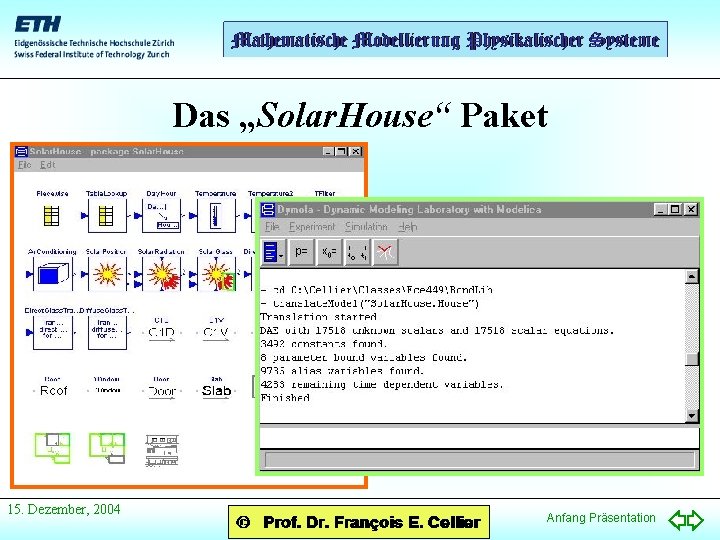
Task: Select the Roof component
Action: [x=53, y=390]
